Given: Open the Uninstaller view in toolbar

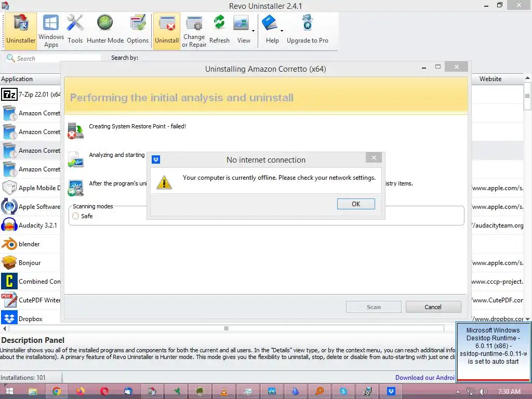Looking at the screenshot, I should pos(21,31).
